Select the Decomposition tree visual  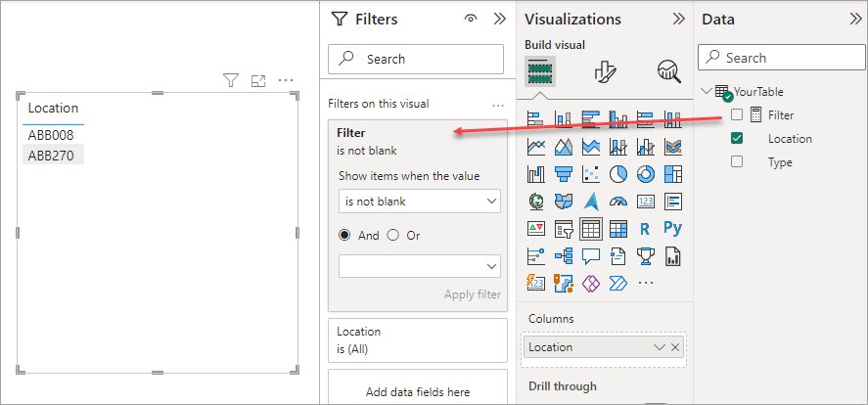[x=563, y=255]
